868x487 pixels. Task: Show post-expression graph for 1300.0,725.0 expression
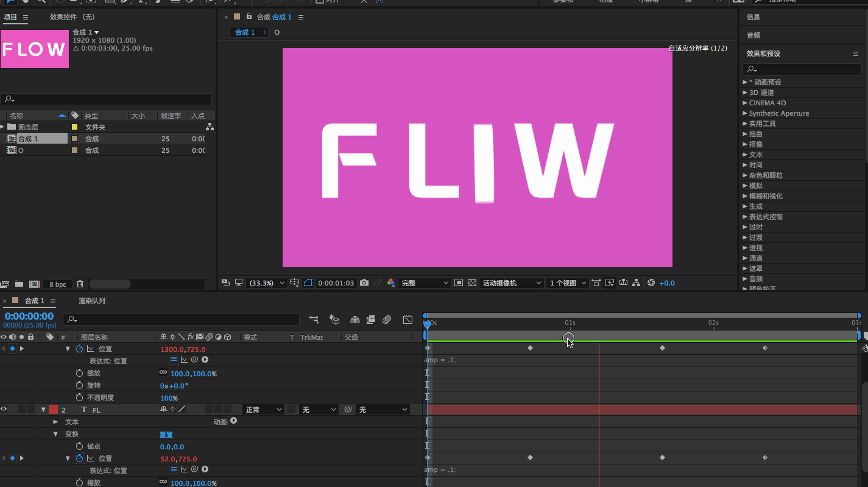(x=184, y=360)
